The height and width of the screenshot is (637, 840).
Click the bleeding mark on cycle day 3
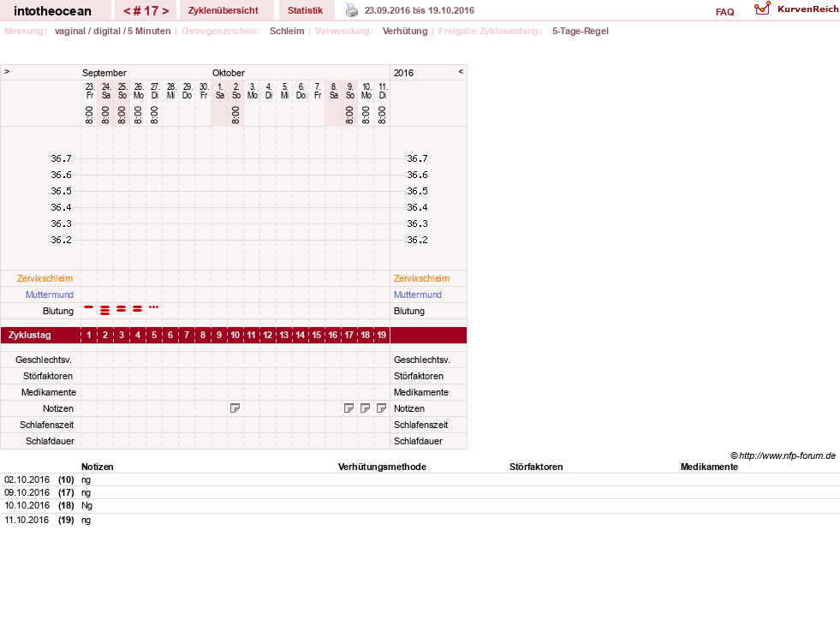(x=122, y=308)
